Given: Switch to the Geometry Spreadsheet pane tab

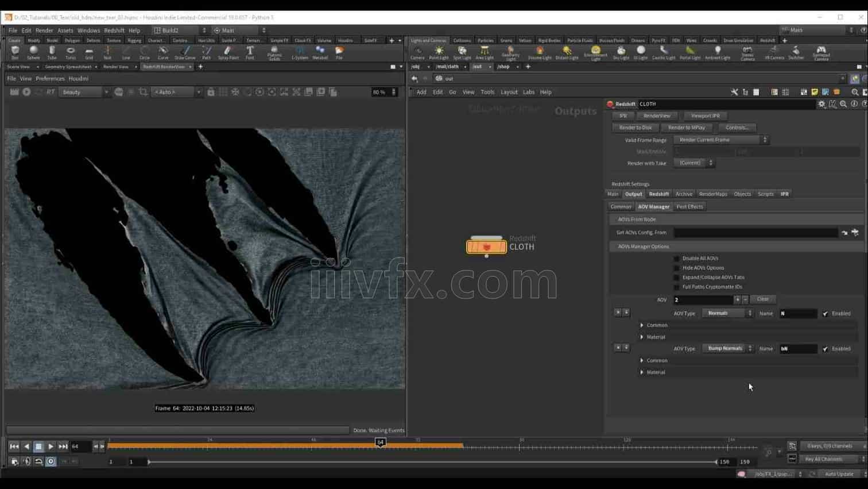Looking at the screenshot, I should (68, 67).
